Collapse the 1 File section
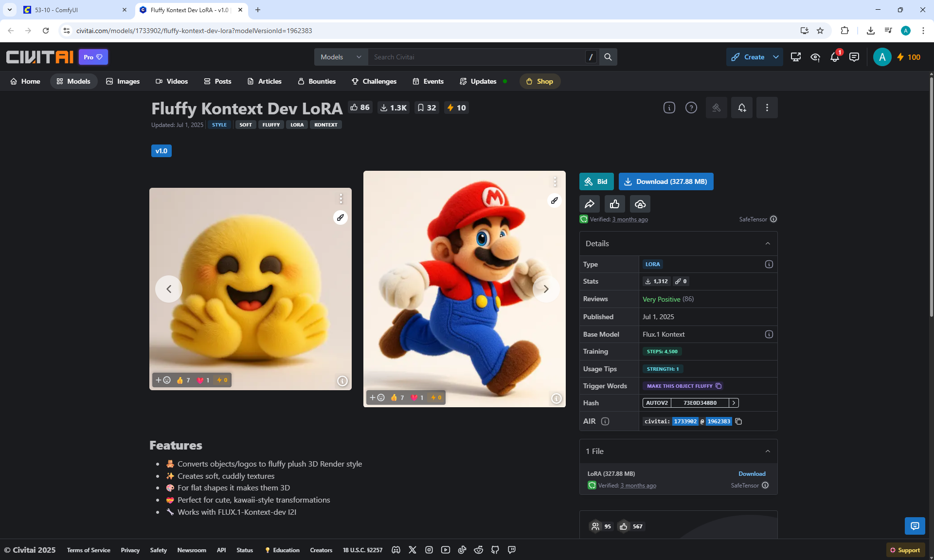This screenshot has height=560, width=934. pyautogui.click(x=768, y=451)
